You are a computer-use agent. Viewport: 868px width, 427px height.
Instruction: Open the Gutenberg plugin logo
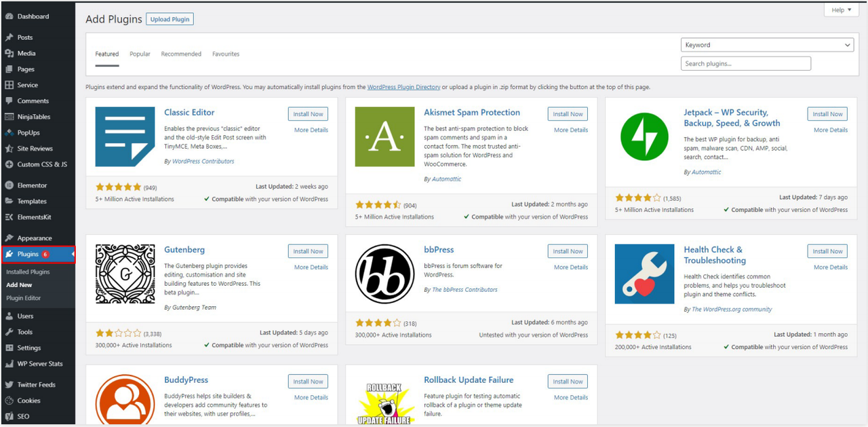click(125, 274)
